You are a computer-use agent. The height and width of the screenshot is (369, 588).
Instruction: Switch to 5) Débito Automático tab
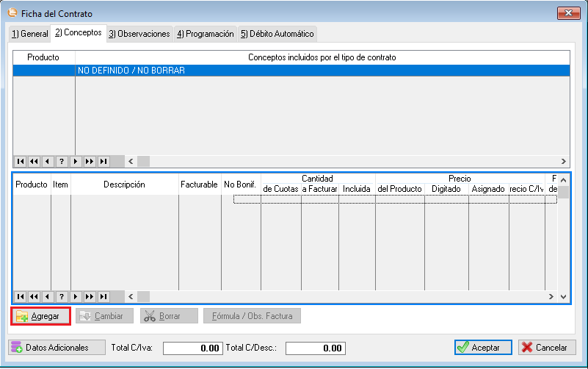(x=277, y=34)
